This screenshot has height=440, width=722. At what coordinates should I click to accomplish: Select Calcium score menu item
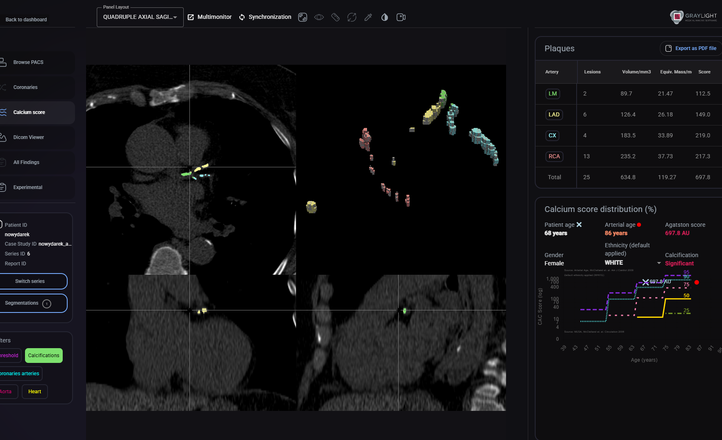[x=37, y=112]
